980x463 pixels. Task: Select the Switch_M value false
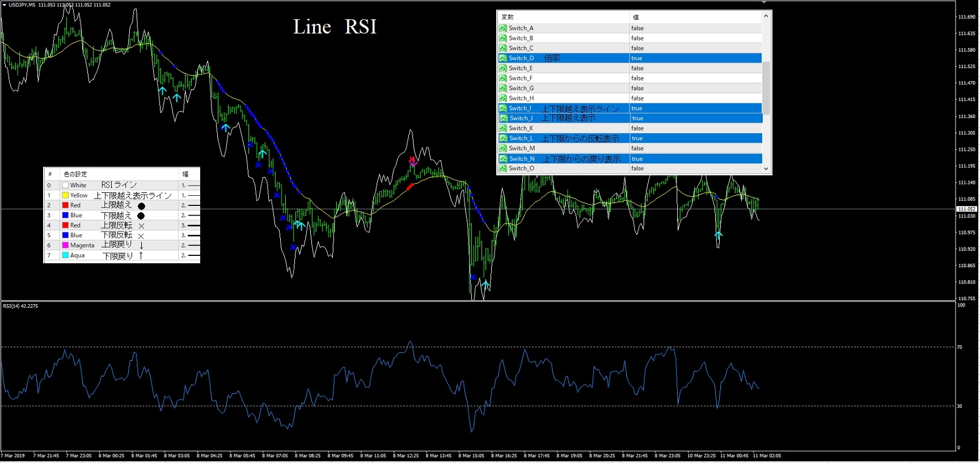[637, 148]
